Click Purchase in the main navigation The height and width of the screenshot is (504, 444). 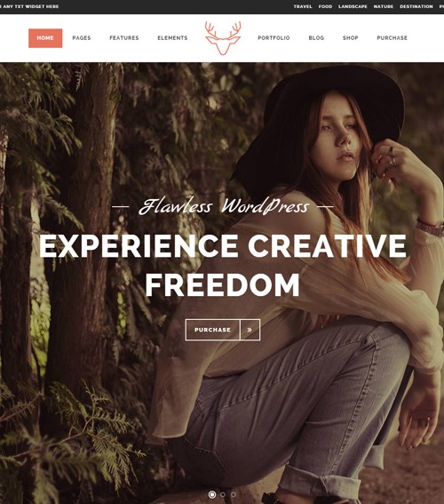pyautogui.click(x=392, y=38)
